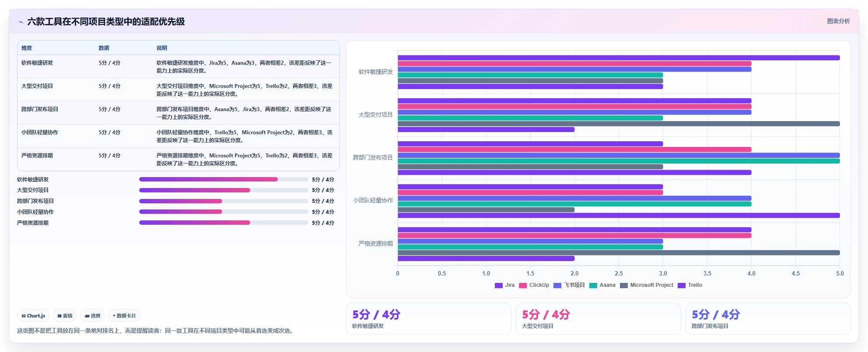Click the 小团队轻量协作 y-axis label in chart
The image size is (868, 352).
pos(373,200)
